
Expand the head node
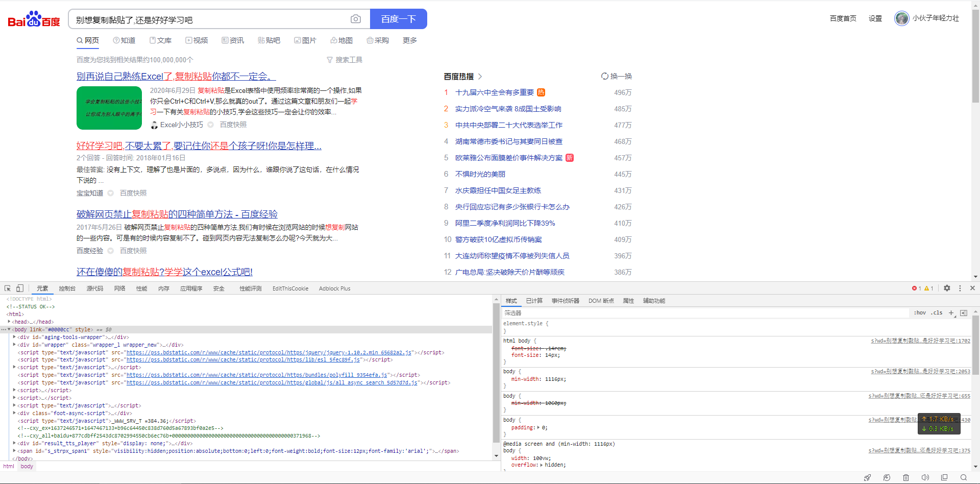tap(9, 322)
